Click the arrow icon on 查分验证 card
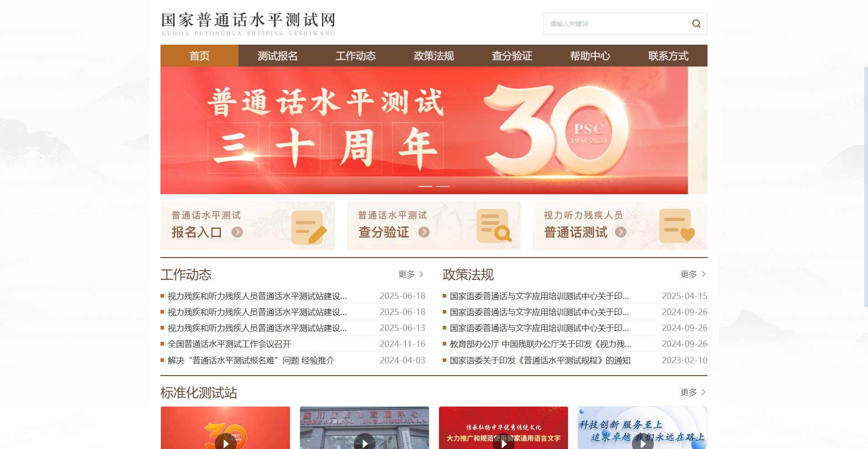Screen dimensions: 868x449 coord(424,232)
